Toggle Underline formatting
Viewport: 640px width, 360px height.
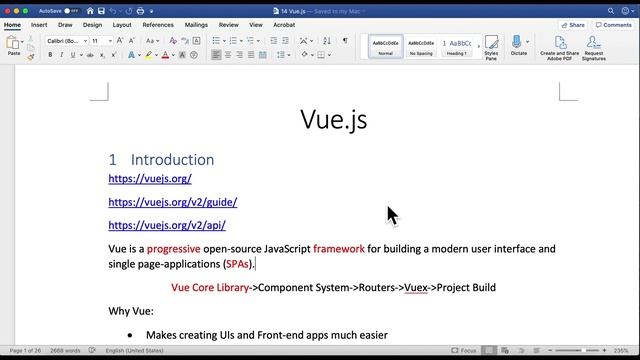click(x=73, y=55)
